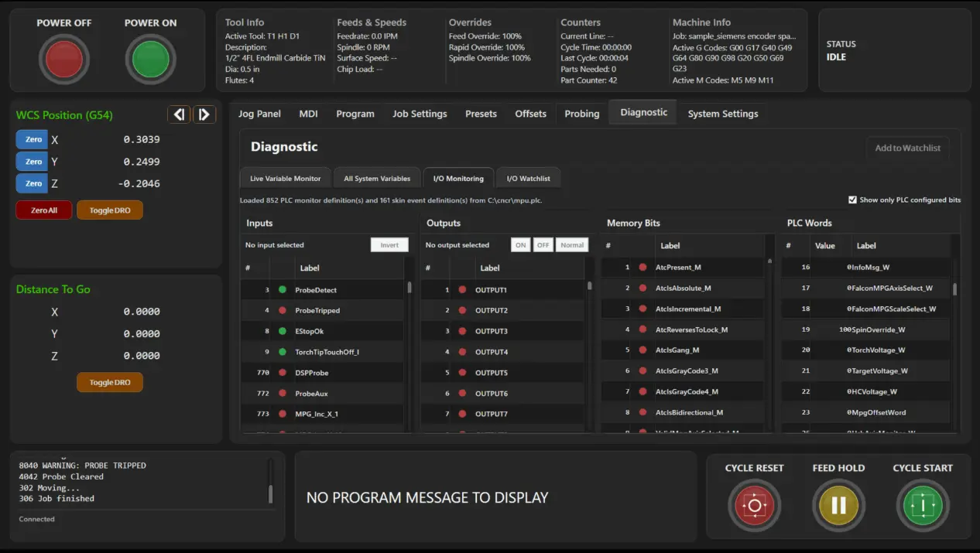This screenshot has width=980, height=553.
Task: Click the ProbeTripped red status indicator
Action: coord(283,310)
